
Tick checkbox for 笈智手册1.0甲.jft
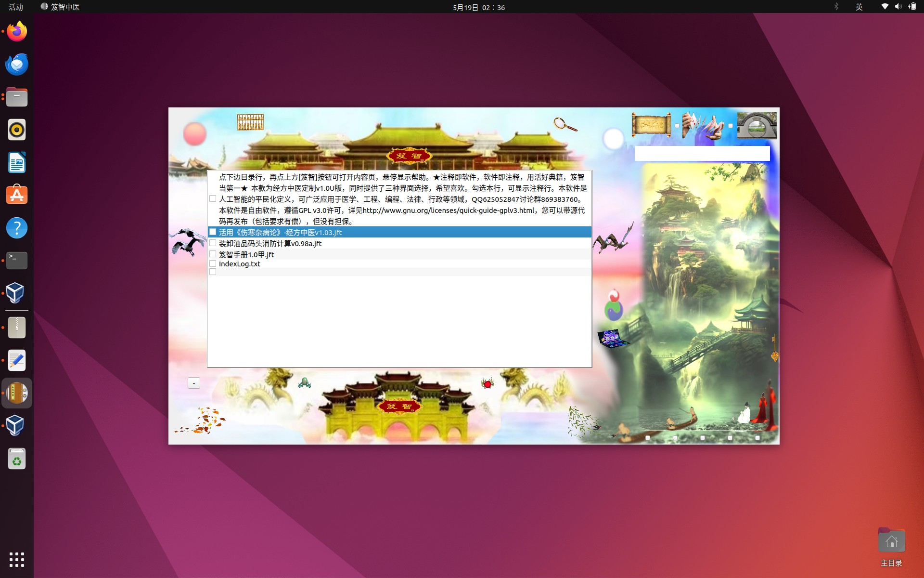(x=213, y=254)
